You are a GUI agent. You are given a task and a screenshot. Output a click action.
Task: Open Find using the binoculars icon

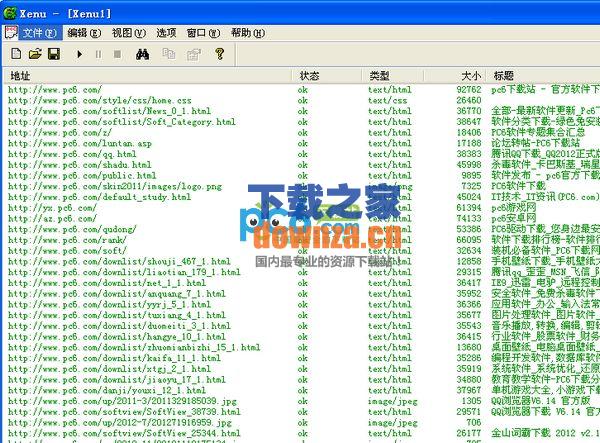[142, 54]
